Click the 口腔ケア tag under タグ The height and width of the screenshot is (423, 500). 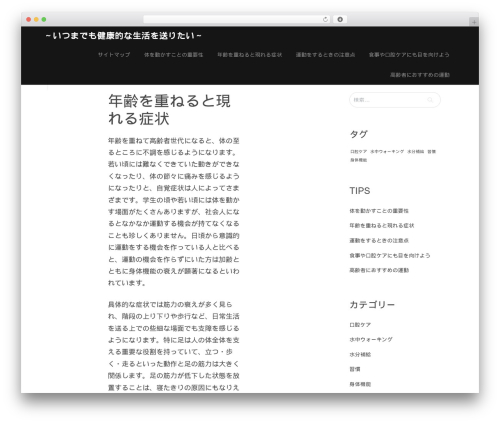(x=358, y=151)
